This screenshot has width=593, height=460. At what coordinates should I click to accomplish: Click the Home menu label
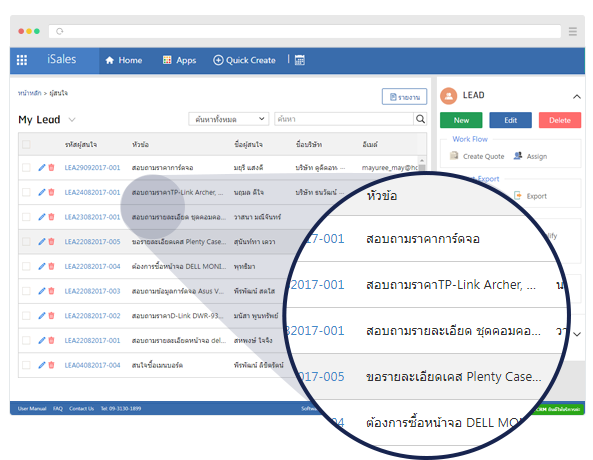pos(130,60)
